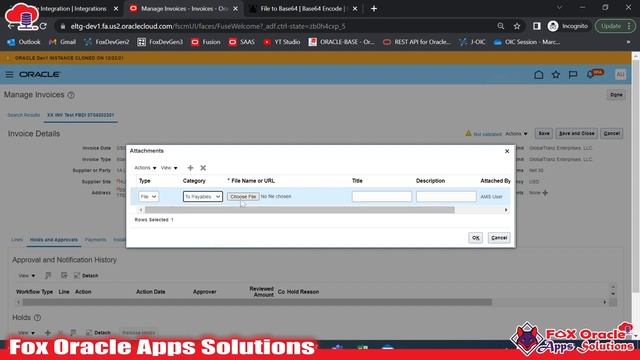
Task: Click Approval History horizontal scrollbar
Action: (257, 302)
